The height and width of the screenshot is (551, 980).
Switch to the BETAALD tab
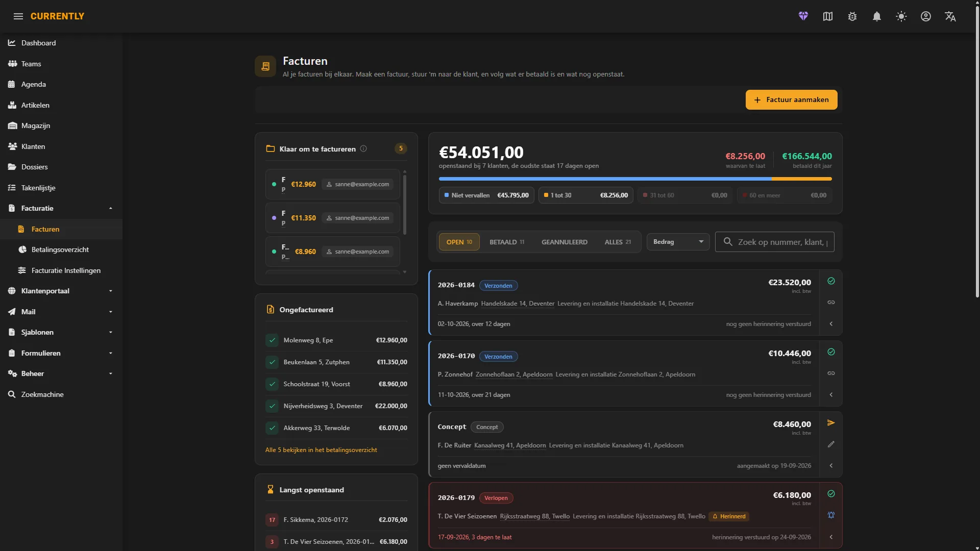507,242
